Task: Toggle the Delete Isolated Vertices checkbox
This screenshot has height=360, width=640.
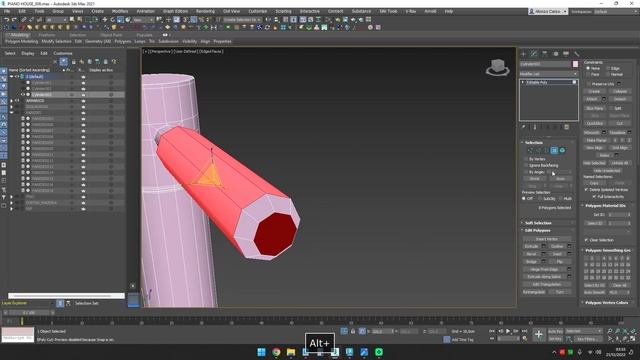Action: click(x=587, y=190)
